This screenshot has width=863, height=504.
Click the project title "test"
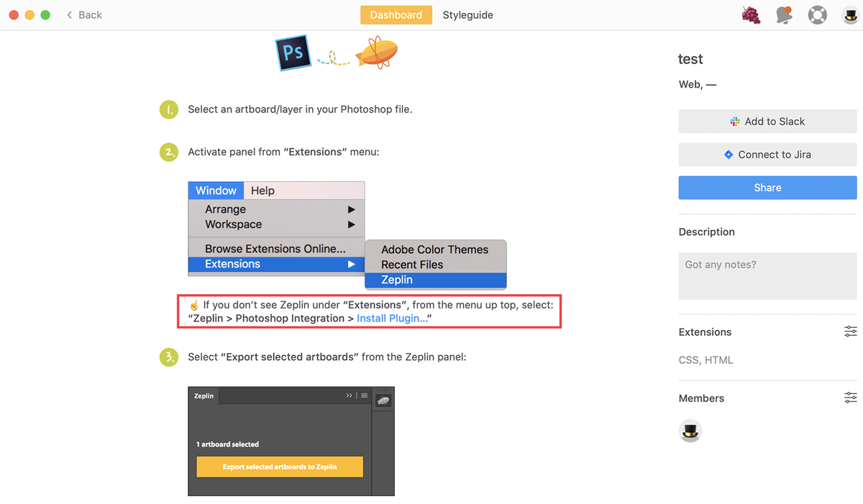click(x=690, y=59)
